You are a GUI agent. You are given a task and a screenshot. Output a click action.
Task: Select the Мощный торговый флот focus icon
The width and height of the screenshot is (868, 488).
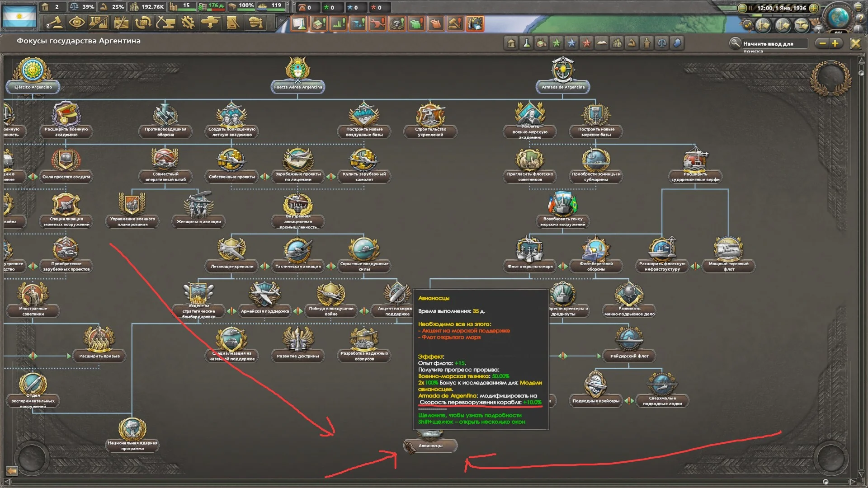[728, 249]
